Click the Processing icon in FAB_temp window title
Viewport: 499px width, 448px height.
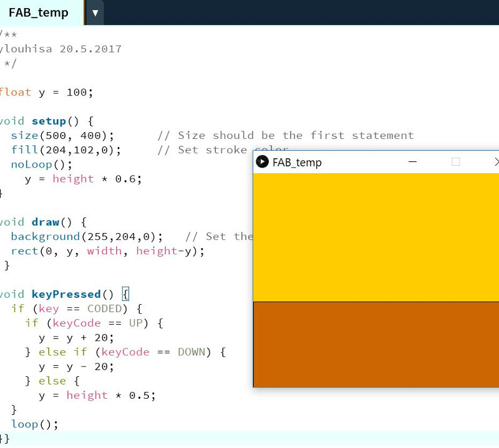[x=262, y=162]
